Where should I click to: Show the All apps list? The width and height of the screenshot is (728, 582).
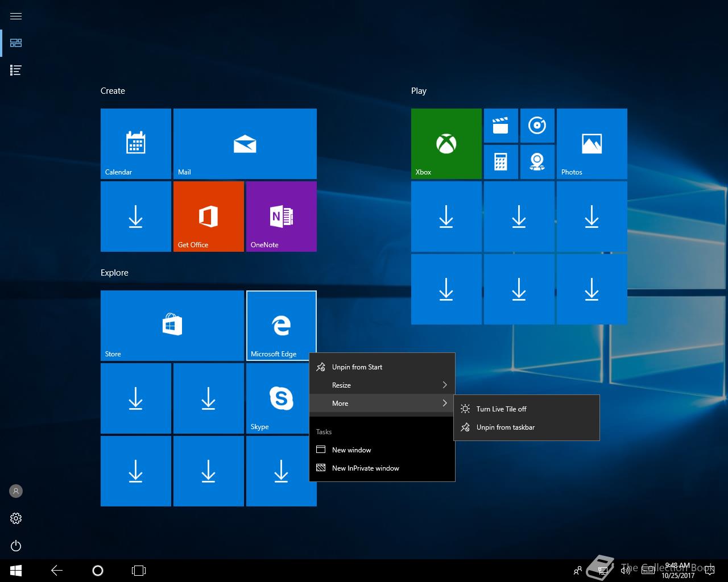(16, 70)
